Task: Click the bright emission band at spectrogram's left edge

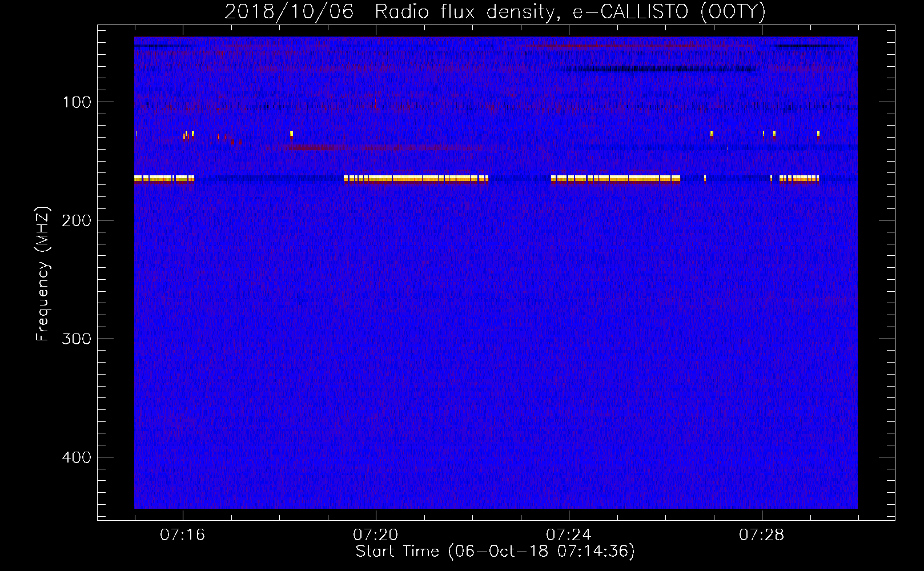Action: click(x=164, y=179)
